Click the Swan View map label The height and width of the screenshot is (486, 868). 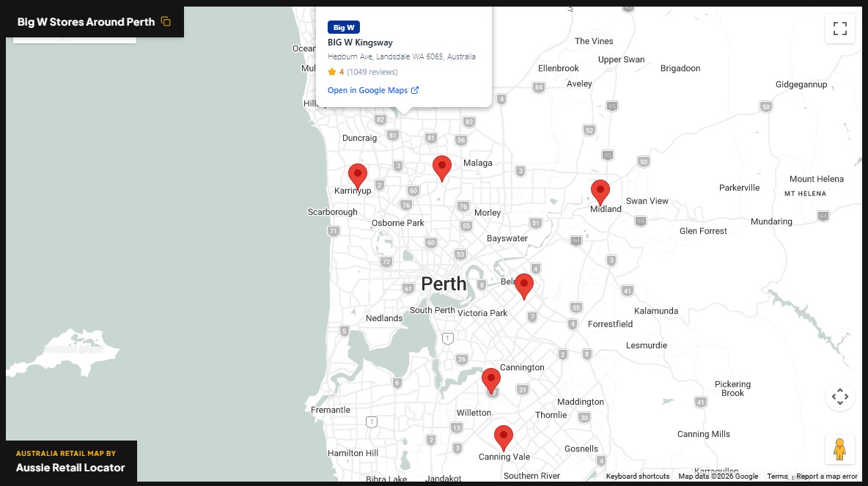pos(647,201)
